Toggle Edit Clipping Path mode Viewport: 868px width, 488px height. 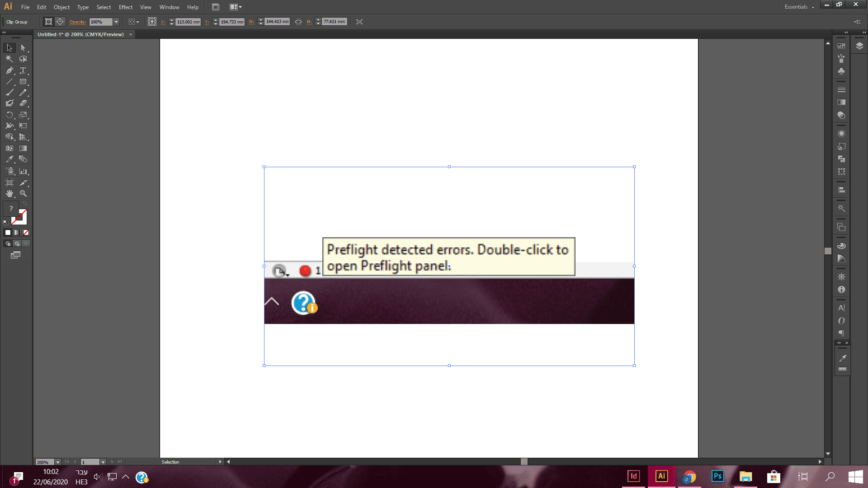48,22
